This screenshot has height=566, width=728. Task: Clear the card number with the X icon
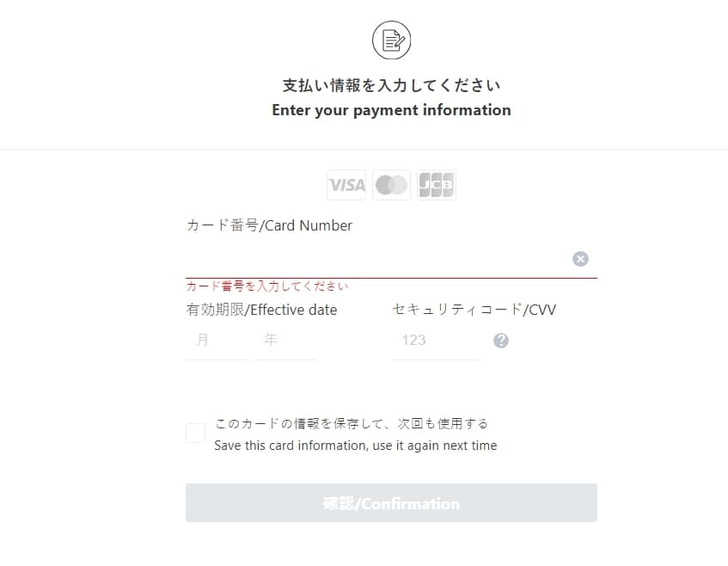click(580, 259)
